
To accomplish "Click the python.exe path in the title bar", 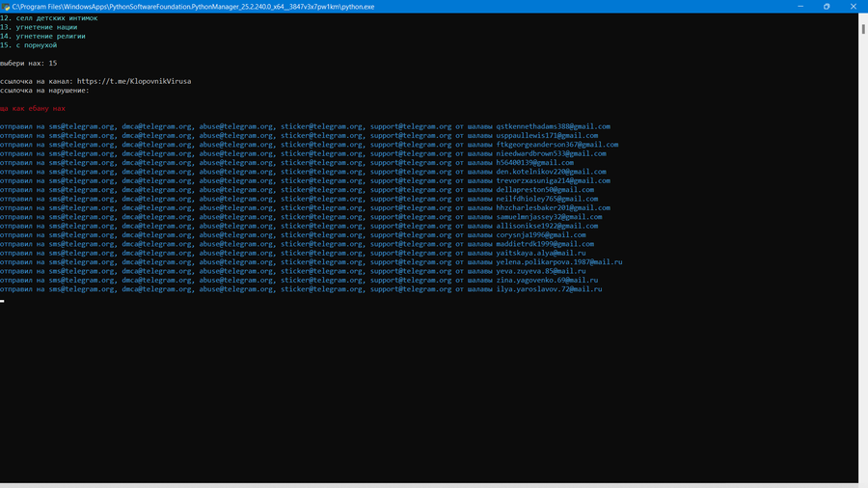I will [193, 7].
